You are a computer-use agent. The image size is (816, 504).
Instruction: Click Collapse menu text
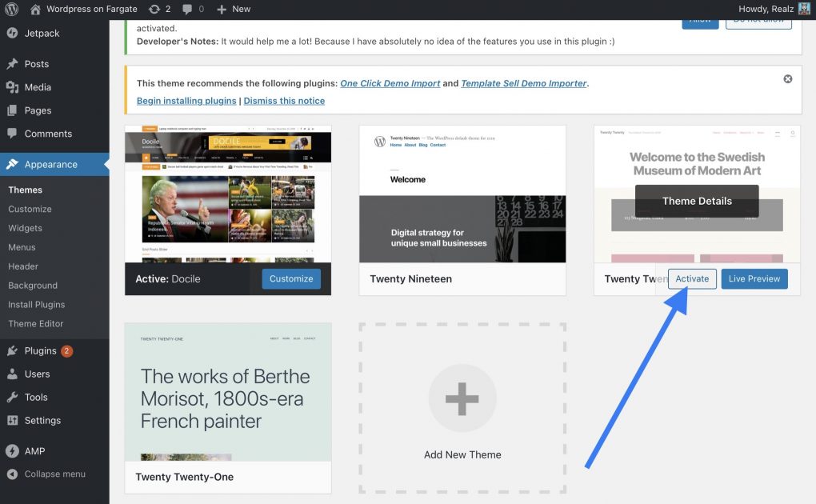54,474
